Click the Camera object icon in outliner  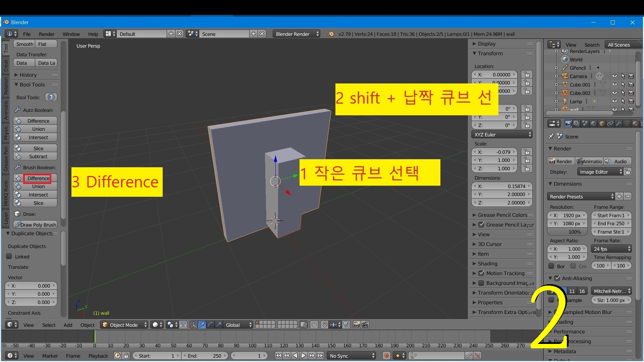[565, 76]
